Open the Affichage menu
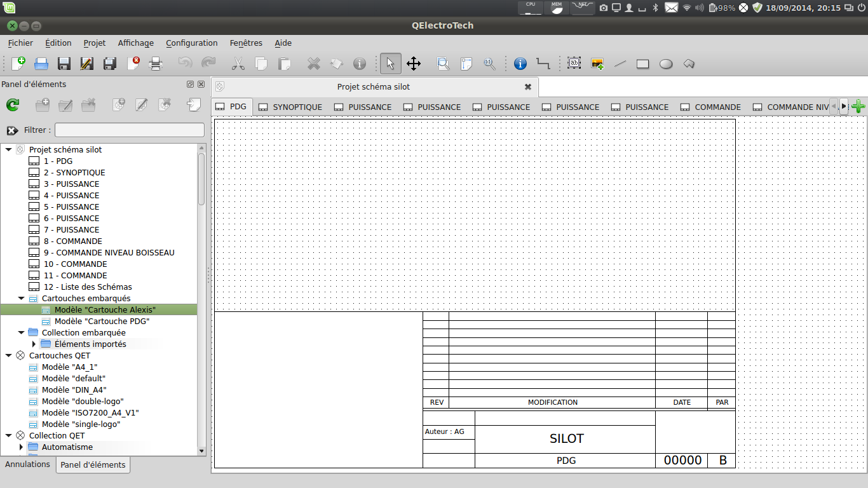The height and width of the screenshot is (488, 868). point(135,43)
